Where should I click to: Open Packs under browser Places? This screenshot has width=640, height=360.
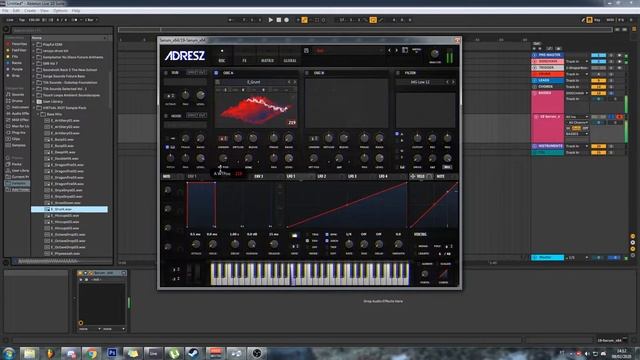pyautogui.click(x=17, y=164)
